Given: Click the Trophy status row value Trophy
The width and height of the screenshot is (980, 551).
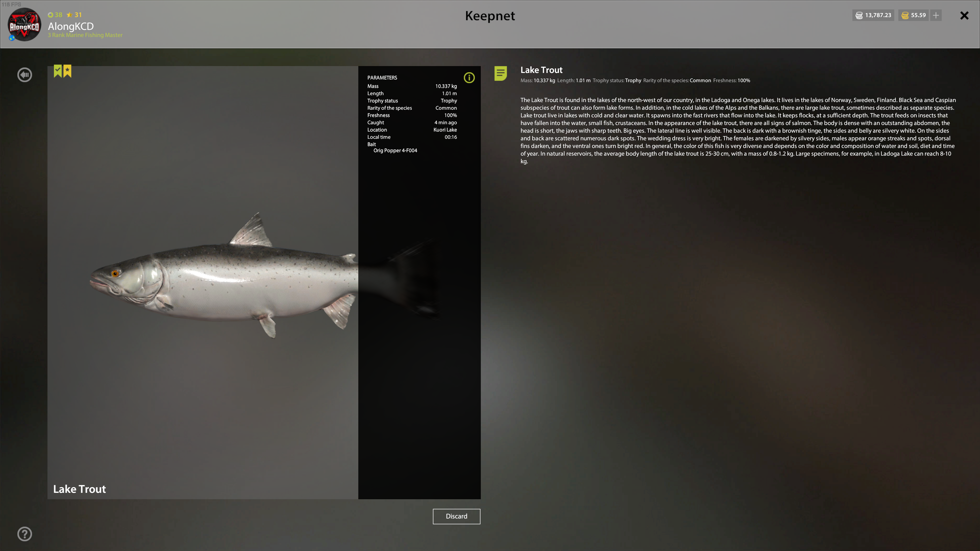Looking at the screenshot, I should click(x=449, y=101).
